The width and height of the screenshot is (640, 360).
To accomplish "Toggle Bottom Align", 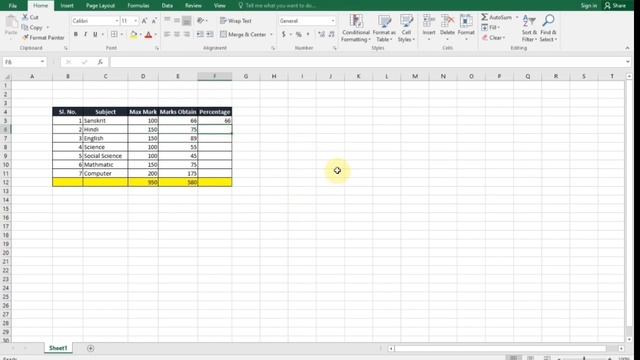I will (187, 20).
